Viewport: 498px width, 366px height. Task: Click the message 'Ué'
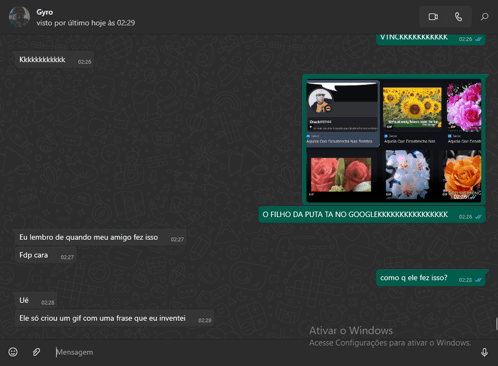pos(36,301)
